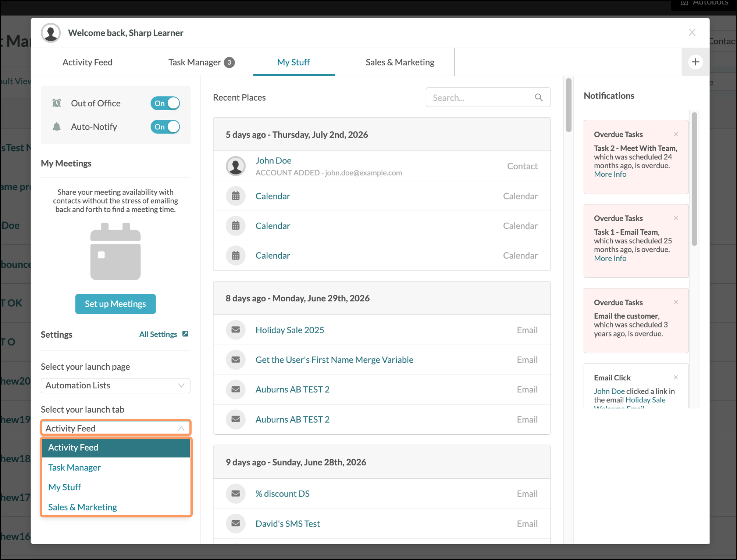The image size is (737, 560).
Task: Open the Automation Lists launch page dropdown
Action: click(115, 385)
